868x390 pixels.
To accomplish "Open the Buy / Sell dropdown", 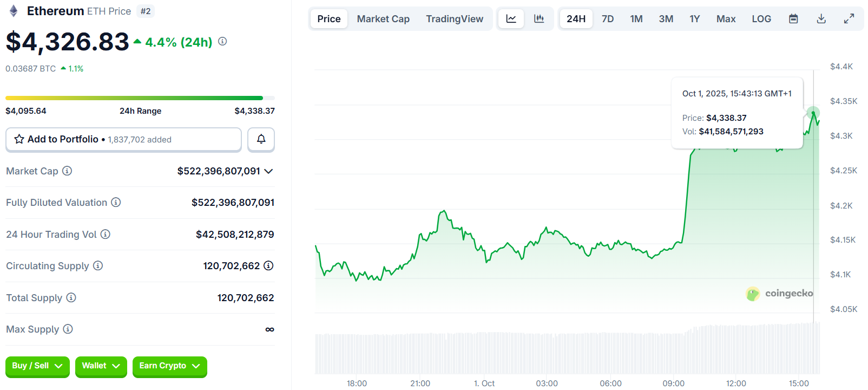I will click(x=37, y=366).
